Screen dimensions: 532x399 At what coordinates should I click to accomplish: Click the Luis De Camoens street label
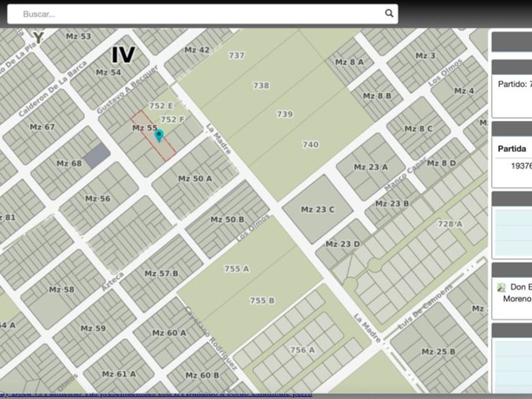coord(425,307)
